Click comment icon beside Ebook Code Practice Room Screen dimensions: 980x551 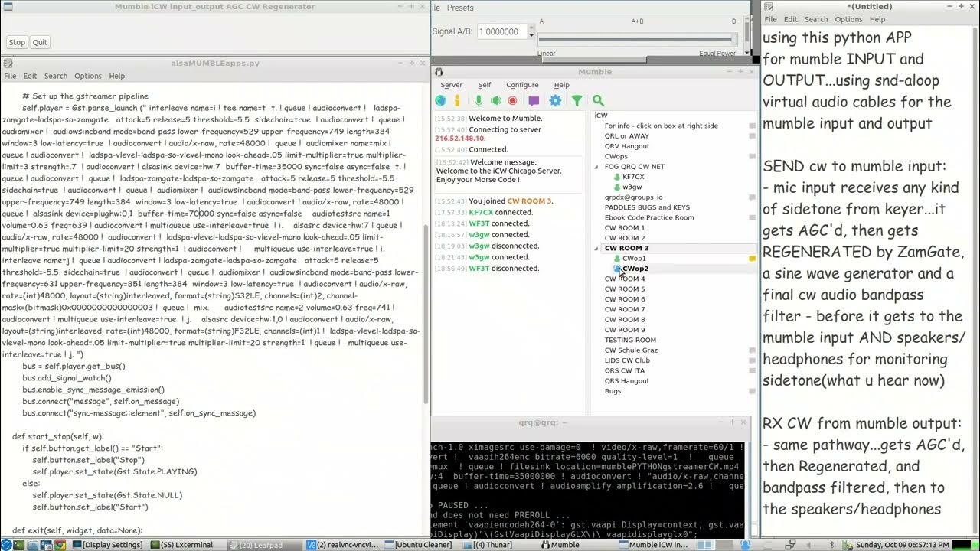[x=752, y=217]
